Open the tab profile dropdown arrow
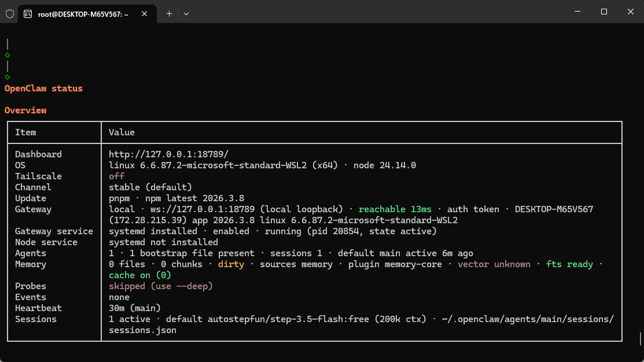The height and width of the screenshot is (362, 644). [186, 14]
